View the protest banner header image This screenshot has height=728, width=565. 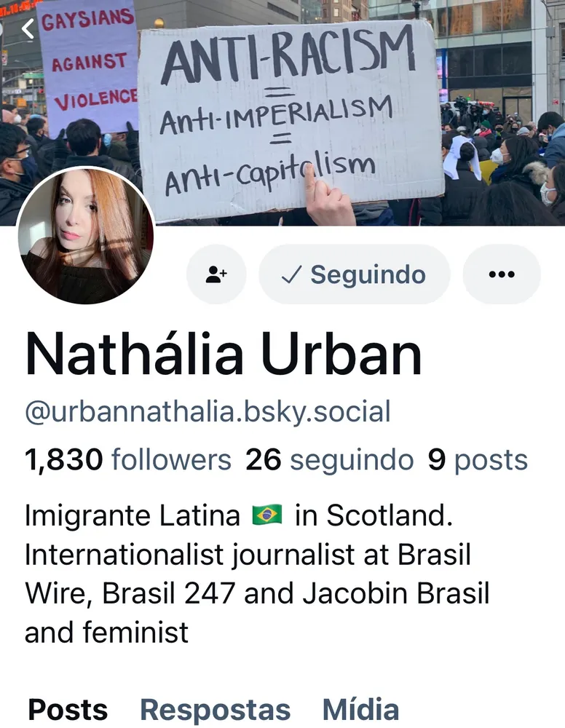tap(282, 113)
